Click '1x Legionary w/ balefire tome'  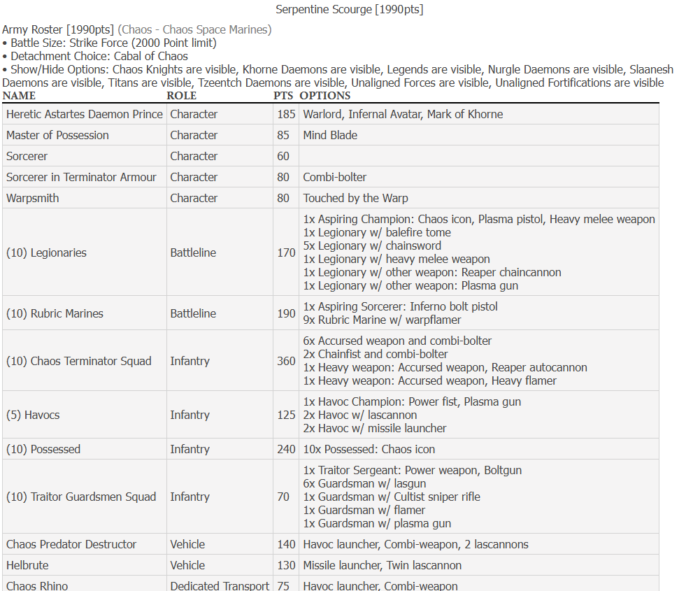pos(377,233)
